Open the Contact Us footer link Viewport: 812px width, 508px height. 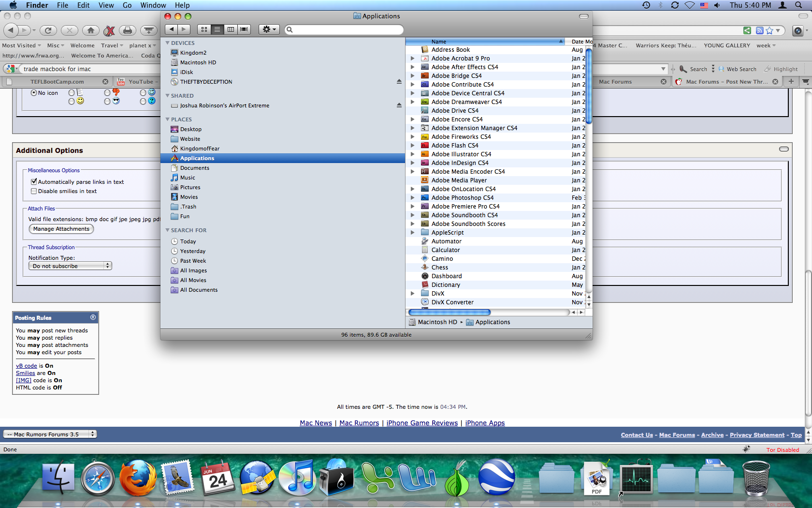click(637, 435)
